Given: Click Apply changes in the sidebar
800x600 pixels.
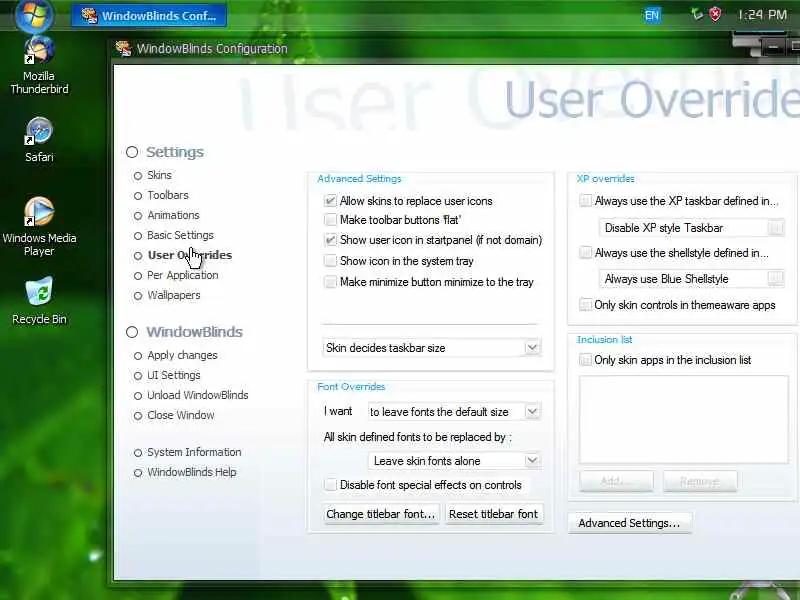Looking at the screenshot, I should coord(182,355).
